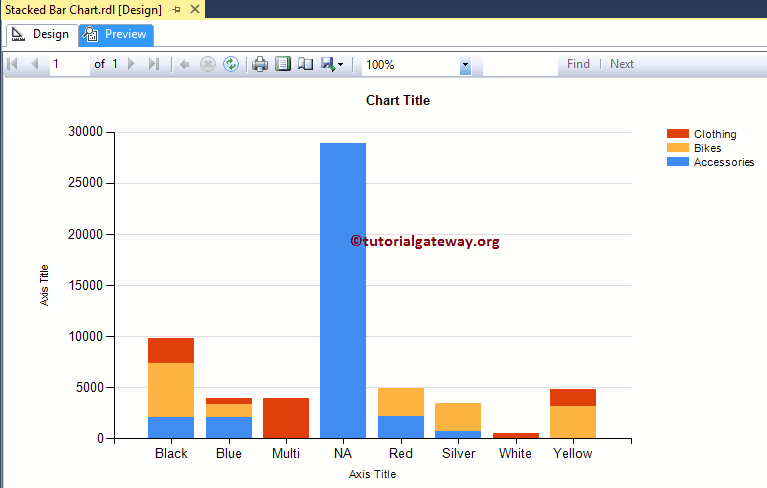Click the Clothing legend color swatch

pos(677,133)
